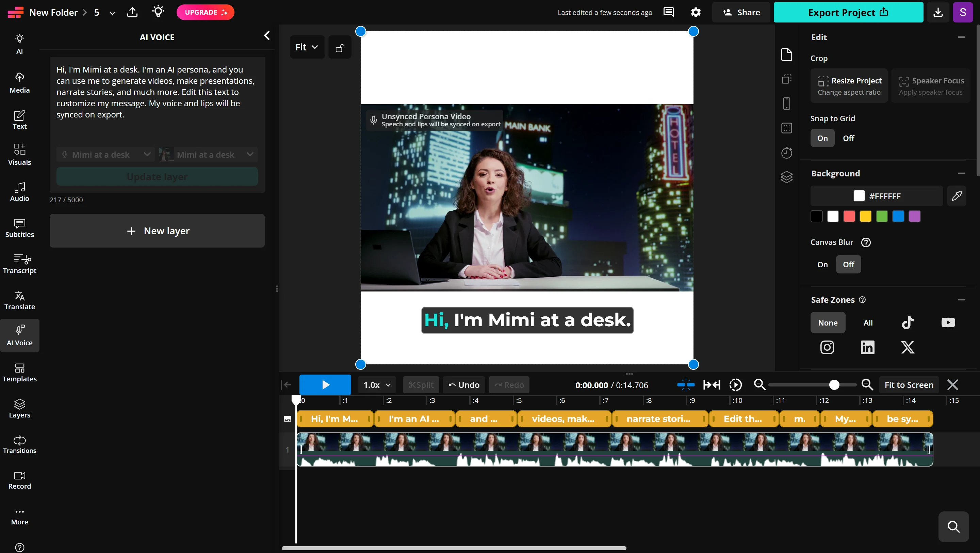This screenshot has height=553, width=980.
Task: Collapse the Background section
Action: point(961,174)
